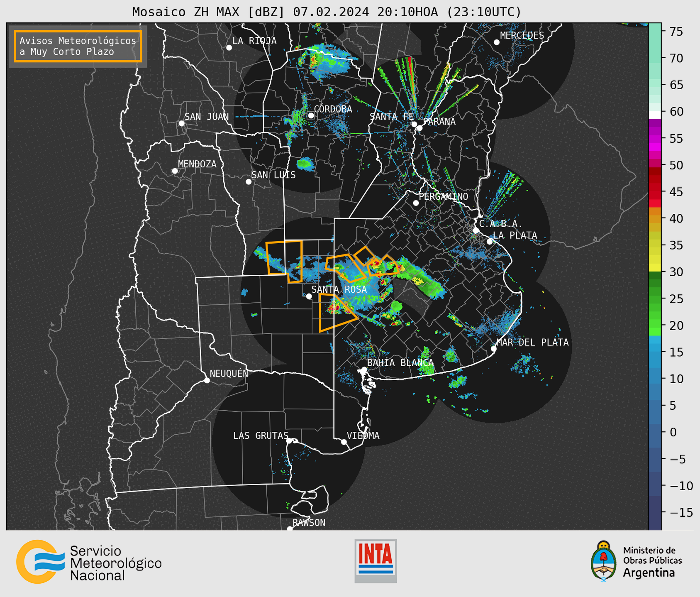This screenshot has height=597, width=700.
Task: Click the '20' tick label on the color scale
Action: coord(676,325)
